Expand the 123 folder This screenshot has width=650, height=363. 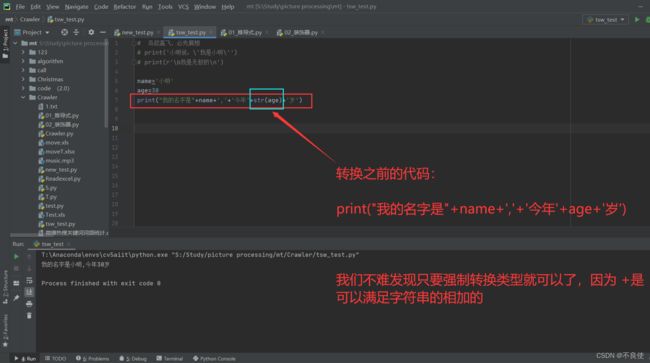23,52
